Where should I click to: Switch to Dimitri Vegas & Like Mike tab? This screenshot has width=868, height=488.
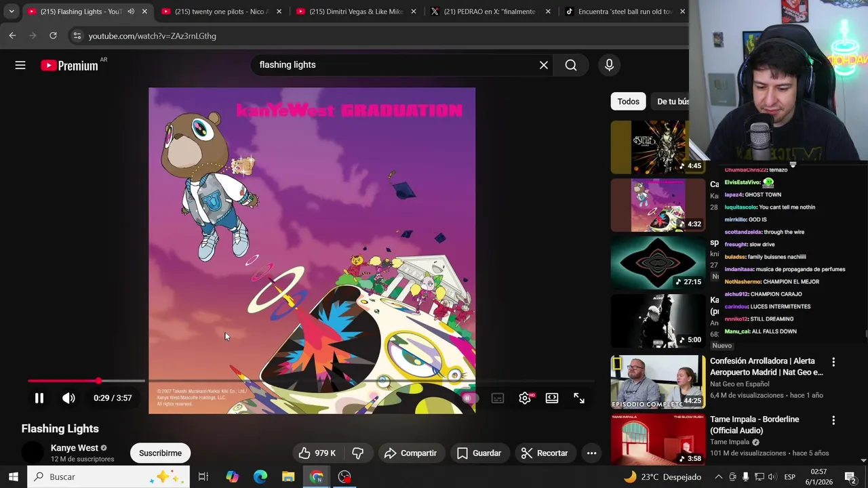click(356, 12)
